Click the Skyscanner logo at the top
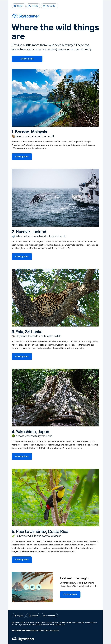111x644 pixels. click(25, 16)
